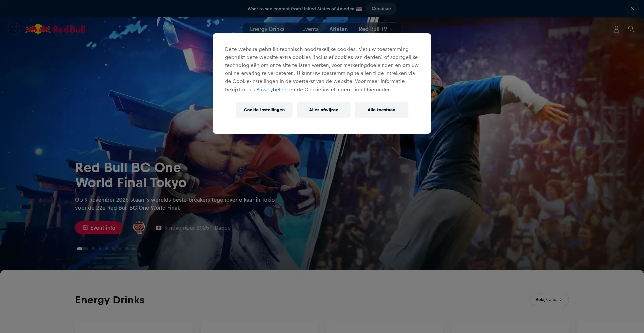Open Cookie-instellingen settings button

click(x=264, y=110)
